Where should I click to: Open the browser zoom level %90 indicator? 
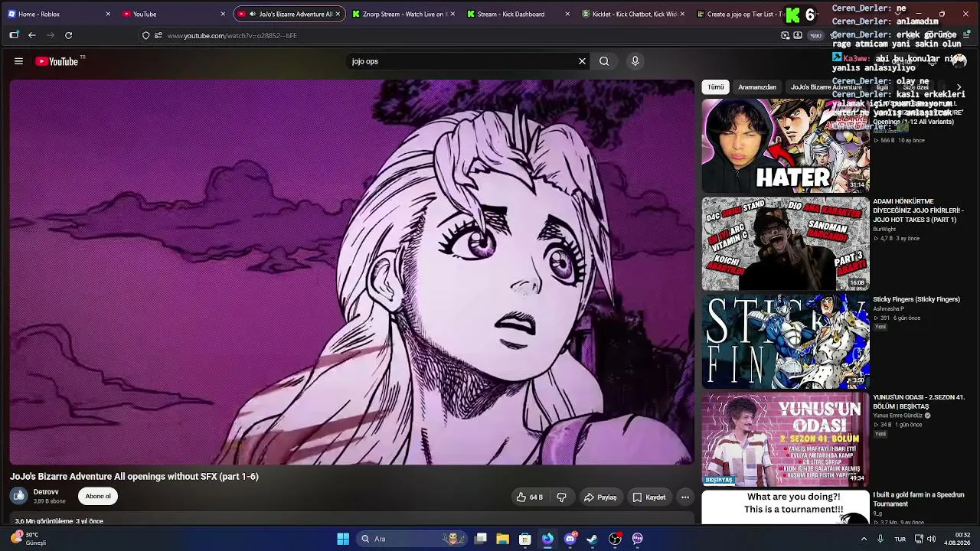click(x=815, y=35)
